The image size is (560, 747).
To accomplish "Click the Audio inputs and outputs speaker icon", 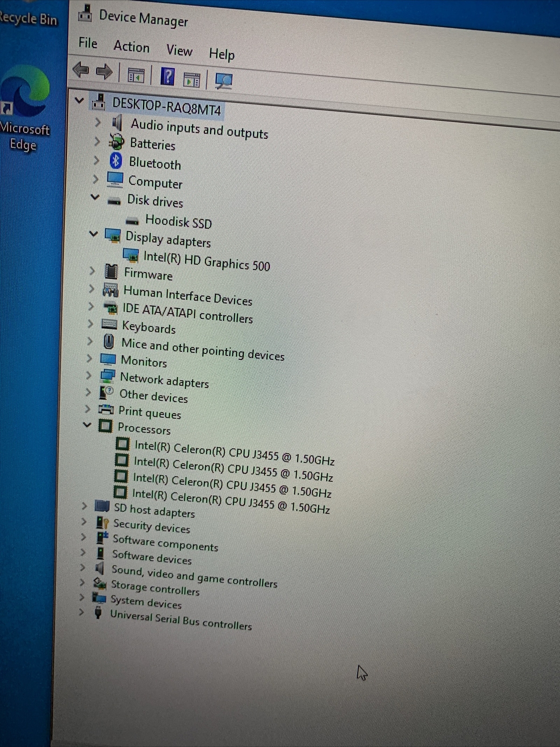I will (x=117, y=123).
